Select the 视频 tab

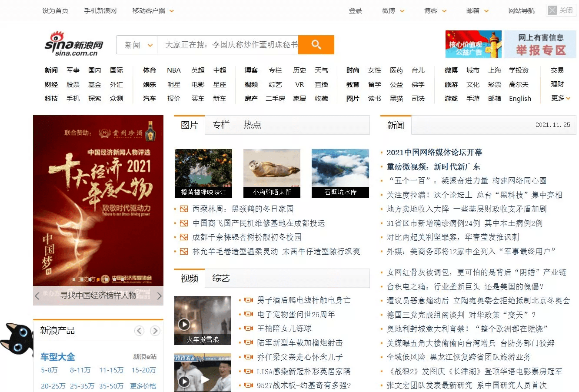tap(190, 278)
